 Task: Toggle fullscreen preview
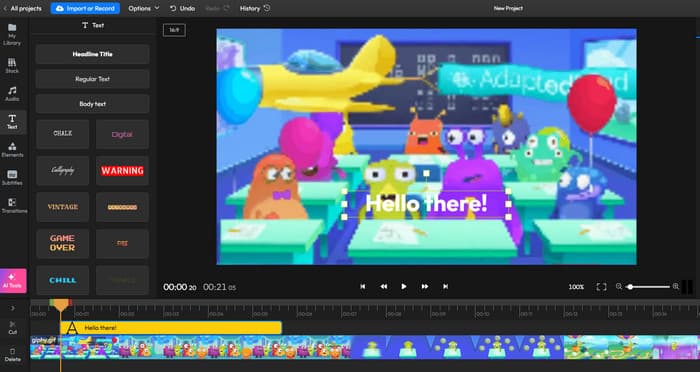tap(601, 287)
